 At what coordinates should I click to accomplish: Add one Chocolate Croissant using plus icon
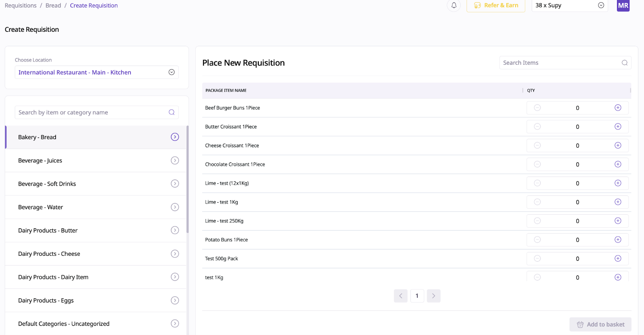coord(618,164)
